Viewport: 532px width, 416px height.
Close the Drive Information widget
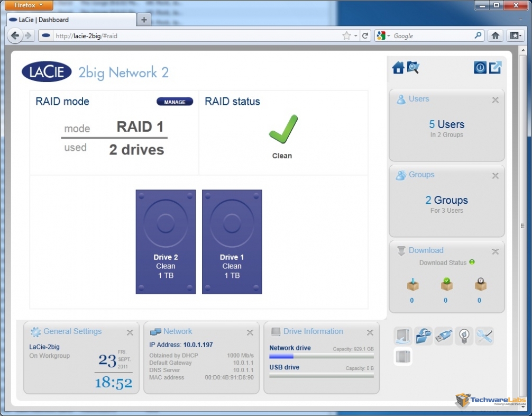click(x=370, y=332)
